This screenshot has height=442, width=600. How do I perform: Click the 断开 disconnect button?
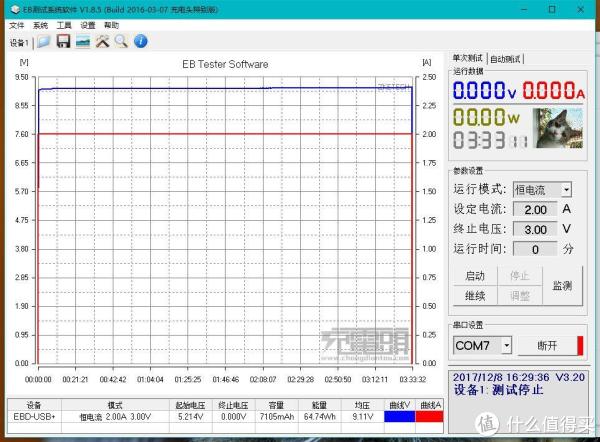[x=547, y=346]
